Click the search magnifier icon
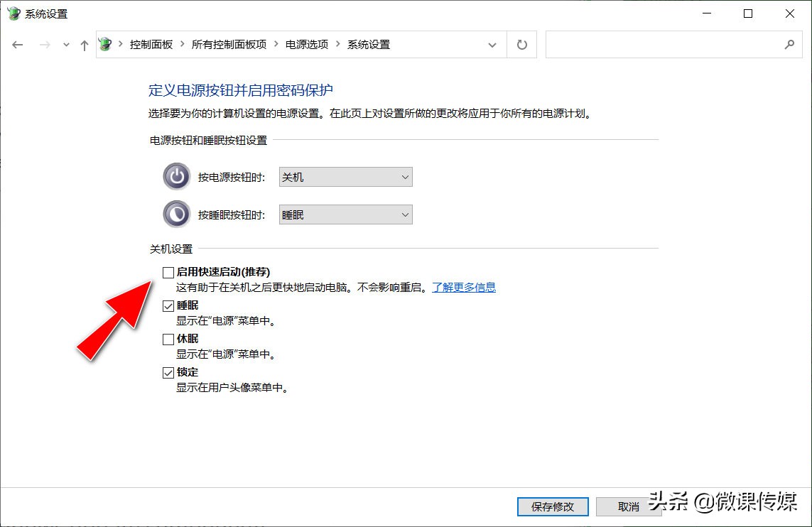This screenshot has width=812, height=527. [790, 44]
